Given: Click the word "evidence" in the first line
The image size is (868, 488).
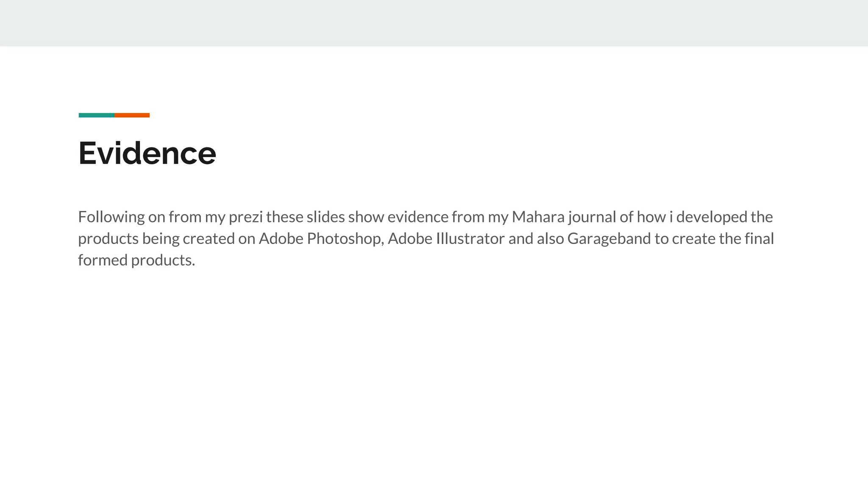Looking at the screenshot, I should coord(417,217).
